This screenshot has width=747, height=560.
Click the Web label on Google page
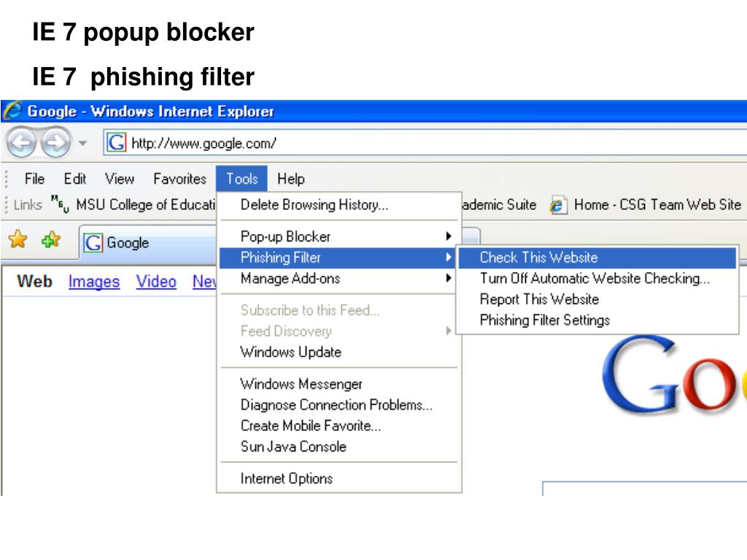34,281
